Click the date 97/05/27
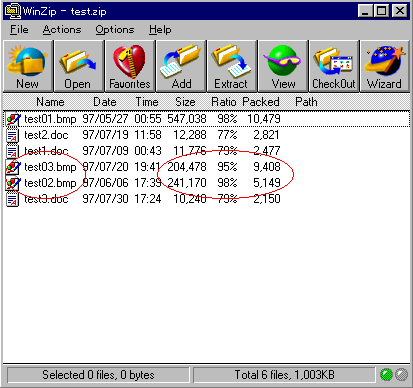 pyautogui.click(x=105, y=119)
